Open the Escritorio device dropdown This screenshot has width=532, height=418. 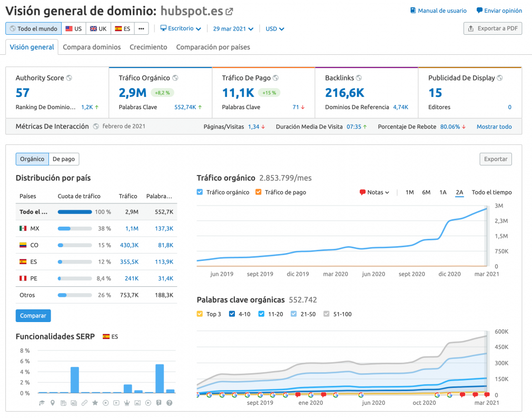pyautogui.click(x=181, y=28)
